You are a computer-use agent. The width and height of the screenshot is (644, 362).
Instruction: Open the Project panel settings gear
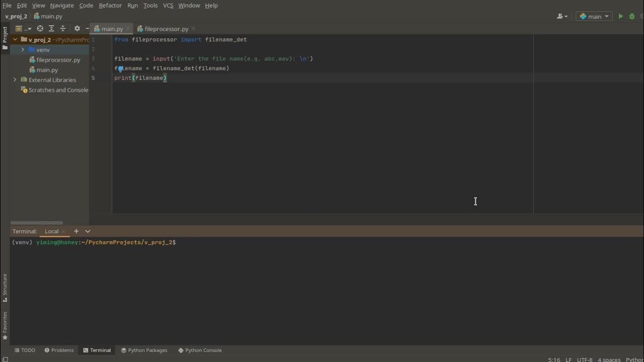[x=77, y=29]
